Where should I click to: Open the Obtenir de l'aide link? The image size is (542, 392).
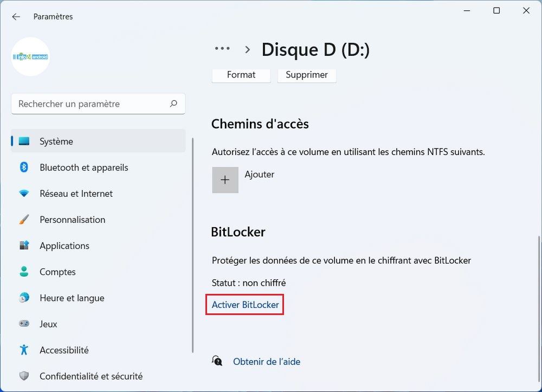tap(266, 362)
